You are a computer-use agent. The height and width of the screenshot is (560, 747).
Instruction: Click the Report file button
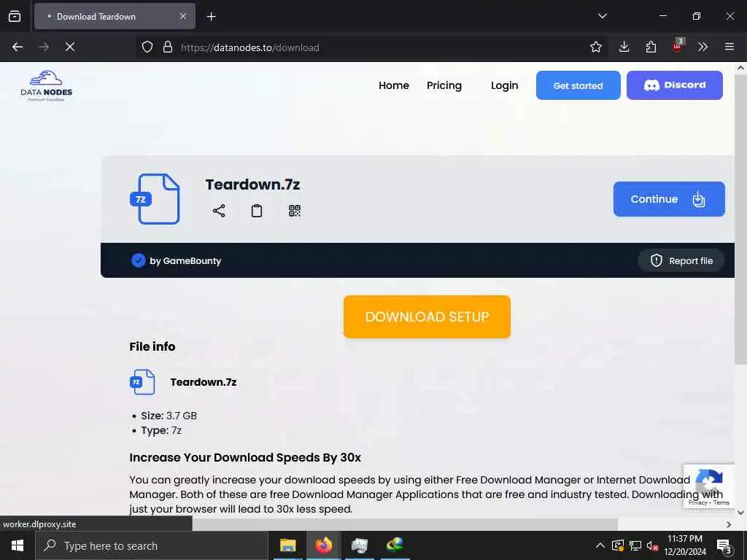click(681, 260)
